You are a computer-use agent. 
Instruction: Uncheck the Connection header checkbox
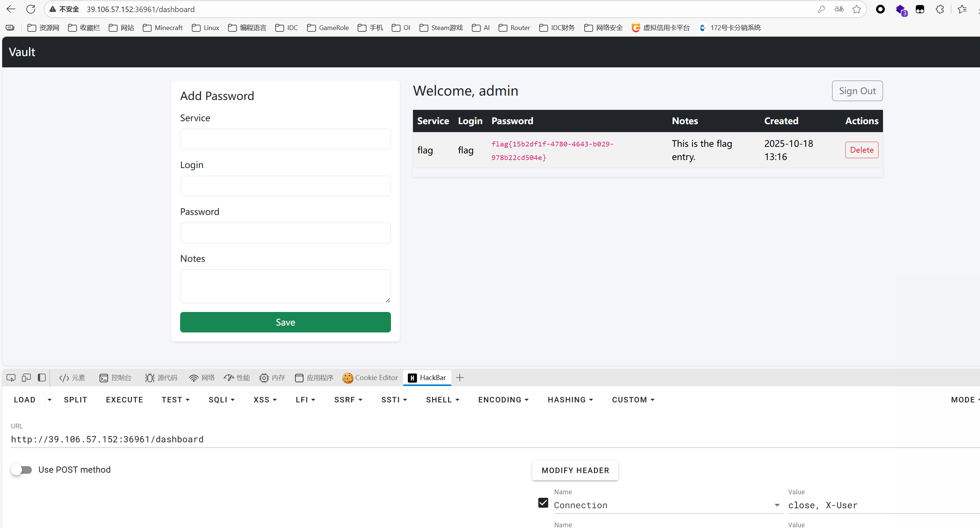point(543,503)
